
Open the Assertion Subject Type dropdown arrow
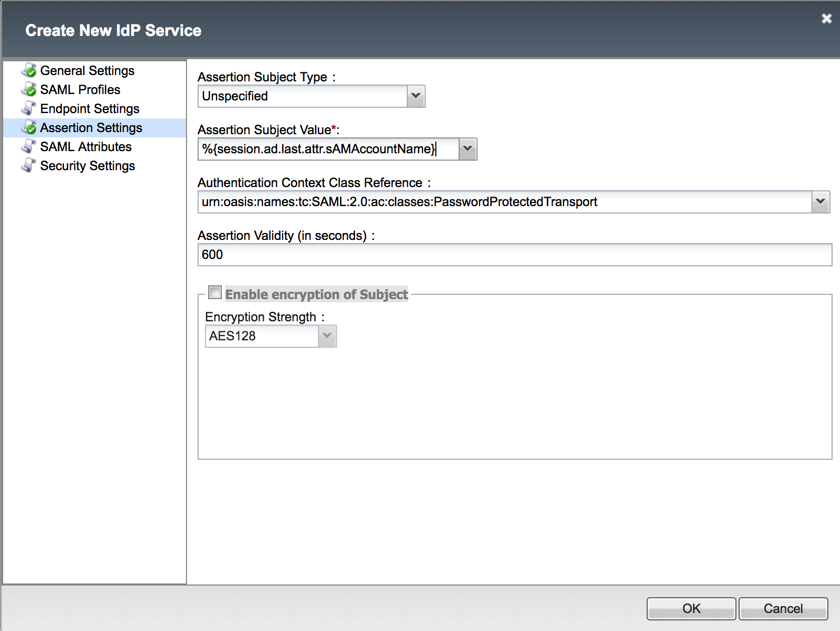[416, 96]
